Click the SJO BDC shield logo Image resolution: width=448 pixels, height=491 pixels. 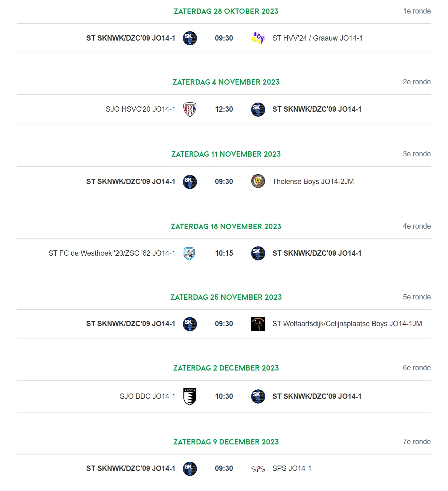click(x=190, y=396)
